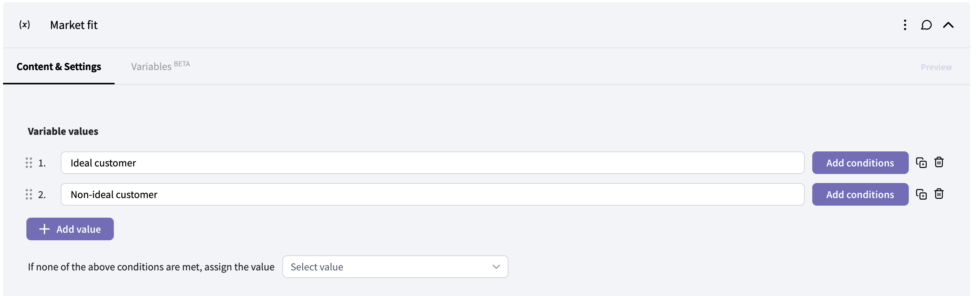Open the three-dot options menu
Viewport: 980px width, 296px height.
[x=905, y=25]
